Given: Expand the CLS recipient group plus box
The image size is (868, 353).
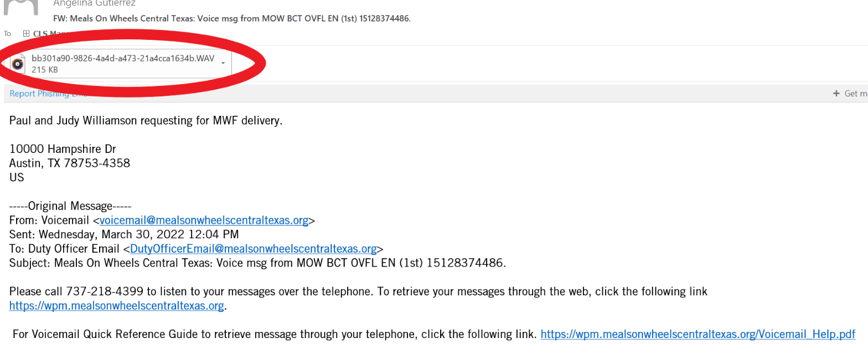Looking at the screenshot, I should pyautogui.click(x=26, y=33).
